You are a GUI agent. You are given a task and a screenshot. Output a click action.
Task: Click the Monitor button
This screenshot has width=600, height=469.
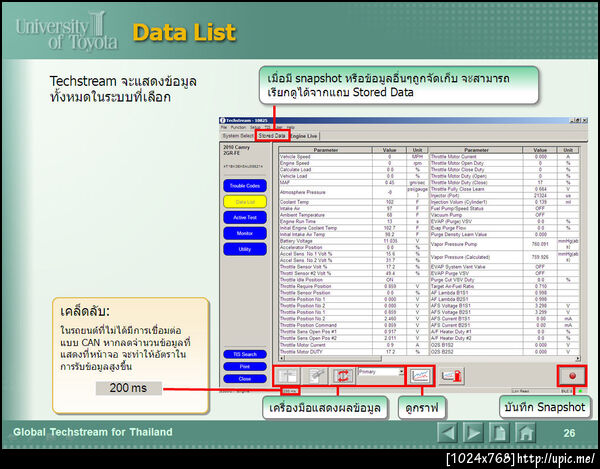(245, 233)
